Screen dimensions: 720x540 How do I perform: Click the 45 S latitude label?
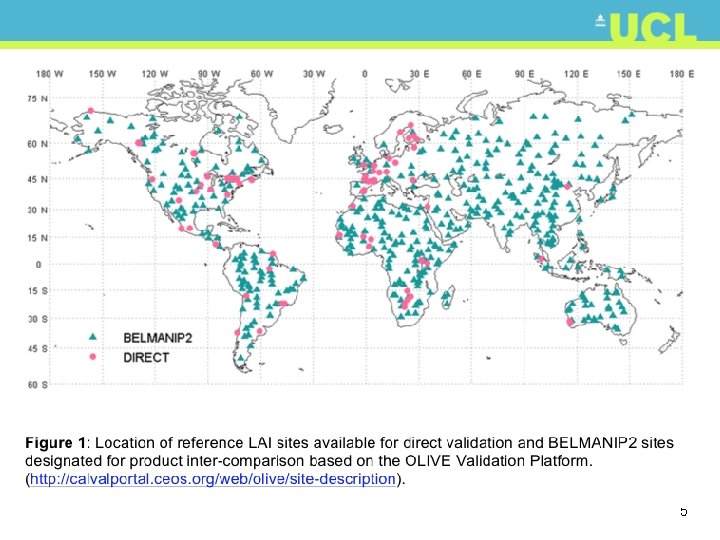(38, 349)
